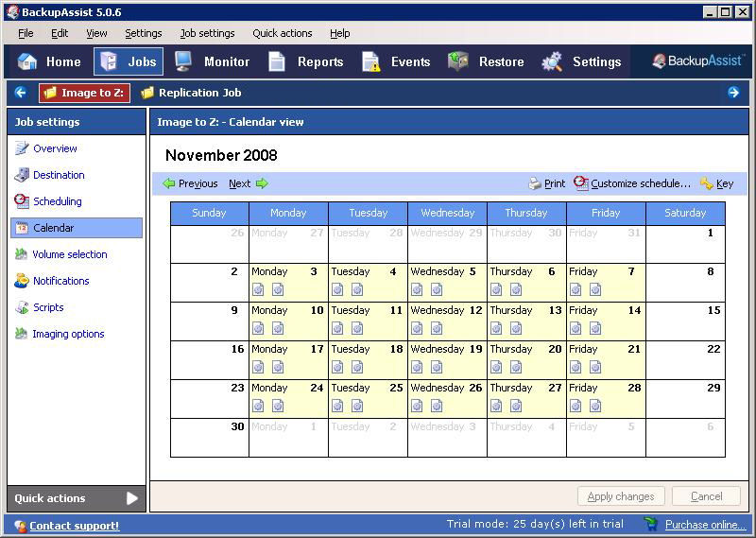Viewport: 756px width, 538px height.
Task: Select Sunday 30 calendar cell
Action: 210,438
